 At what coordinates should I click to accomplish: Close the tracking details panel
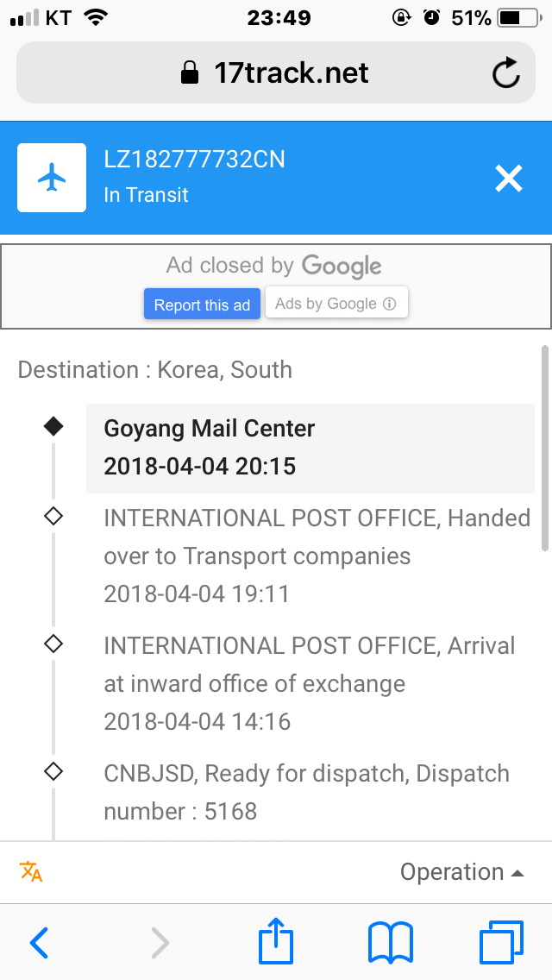(x=508, y=178)
